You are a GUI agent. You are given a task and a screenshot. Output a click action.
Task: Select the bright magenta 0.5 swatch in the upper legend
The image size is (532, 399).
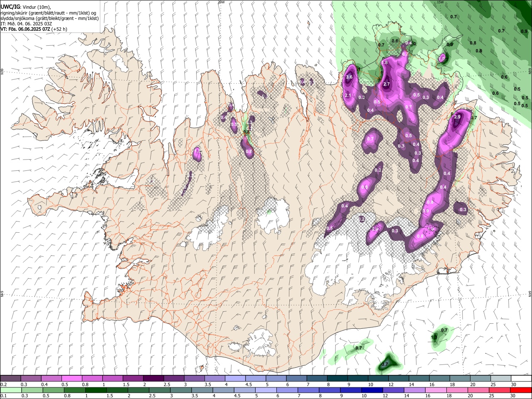[72, 379]
